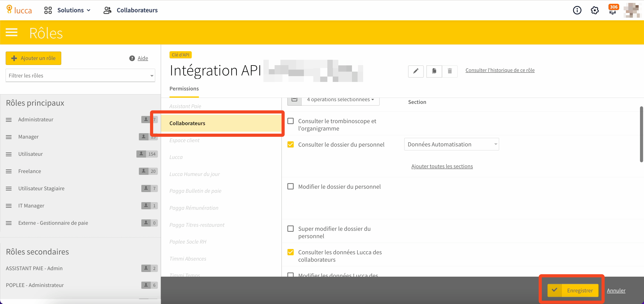Click the Annuler link
The image size is (644, 304).
click(x=616, y=291)
